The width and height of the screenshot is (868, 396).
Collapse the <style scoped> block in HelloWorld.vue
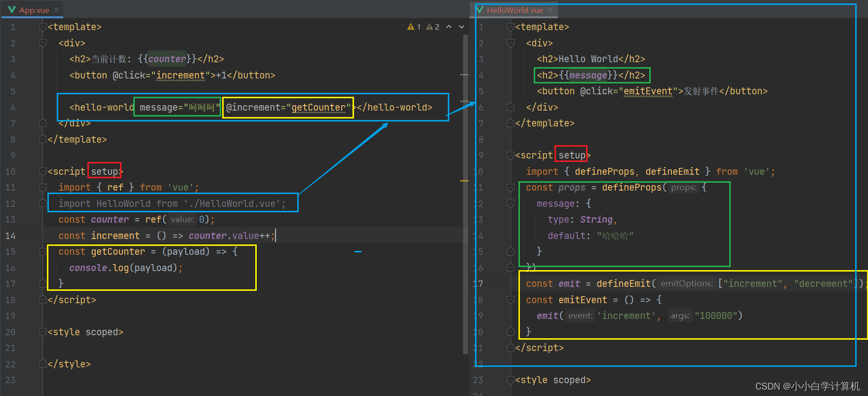pos(511,380)
